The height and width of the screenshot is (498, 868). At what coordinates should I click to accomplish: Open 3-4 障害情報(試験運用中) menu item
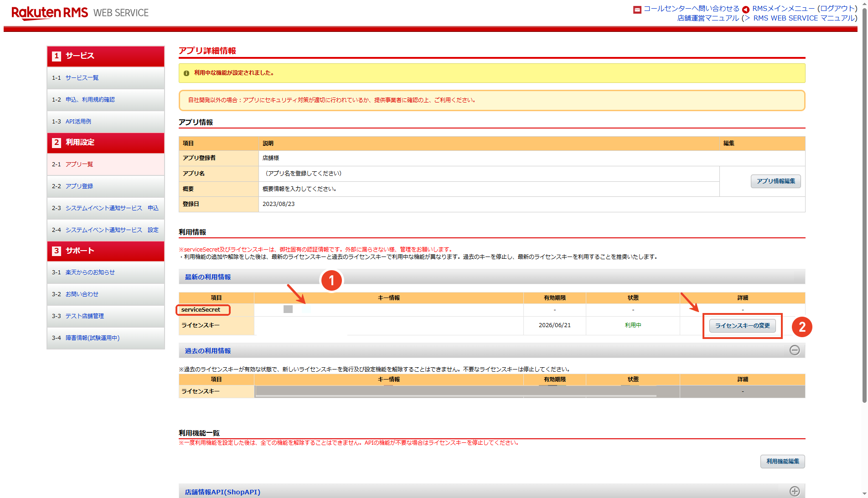tap(106, 338)
